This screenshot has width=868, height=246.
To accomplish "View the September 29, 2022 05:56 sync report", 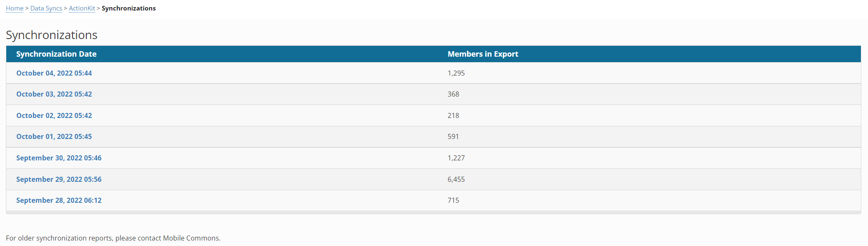I will (x=59, y=179).
